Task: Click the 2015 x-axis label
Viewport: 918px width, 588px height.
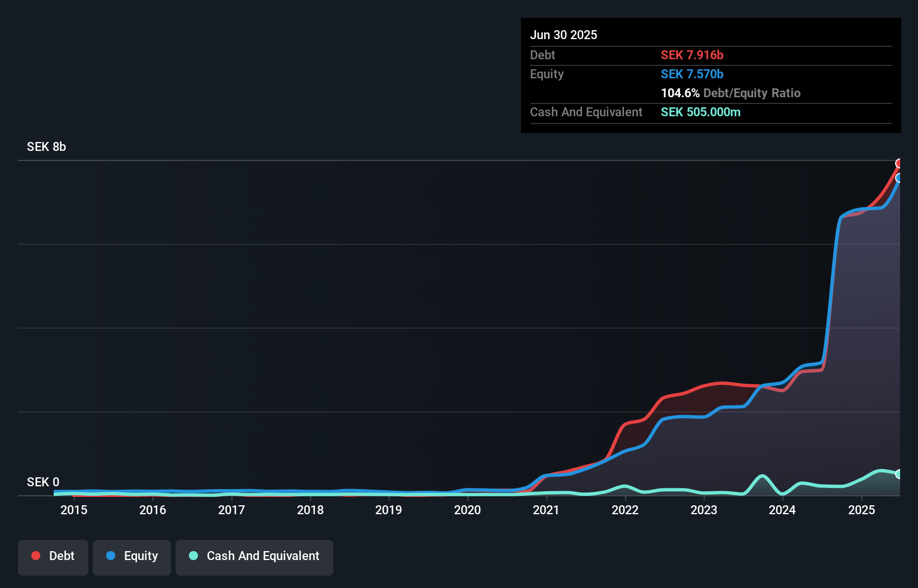Action: point(74,510)
